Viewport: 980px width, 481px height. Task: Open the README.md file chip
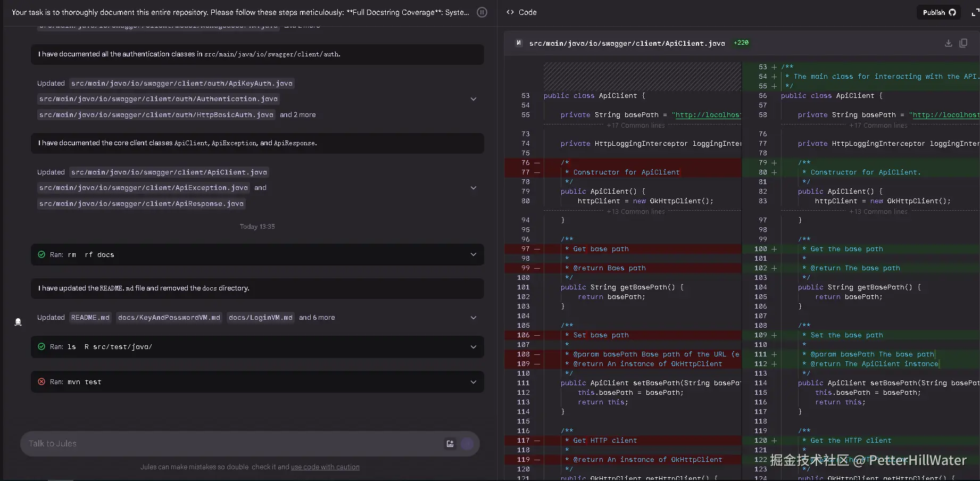90,318
